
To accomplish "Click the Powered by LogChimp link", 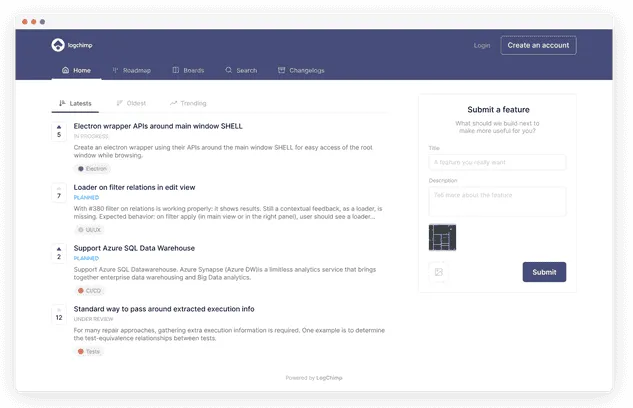I will point(314,378).
